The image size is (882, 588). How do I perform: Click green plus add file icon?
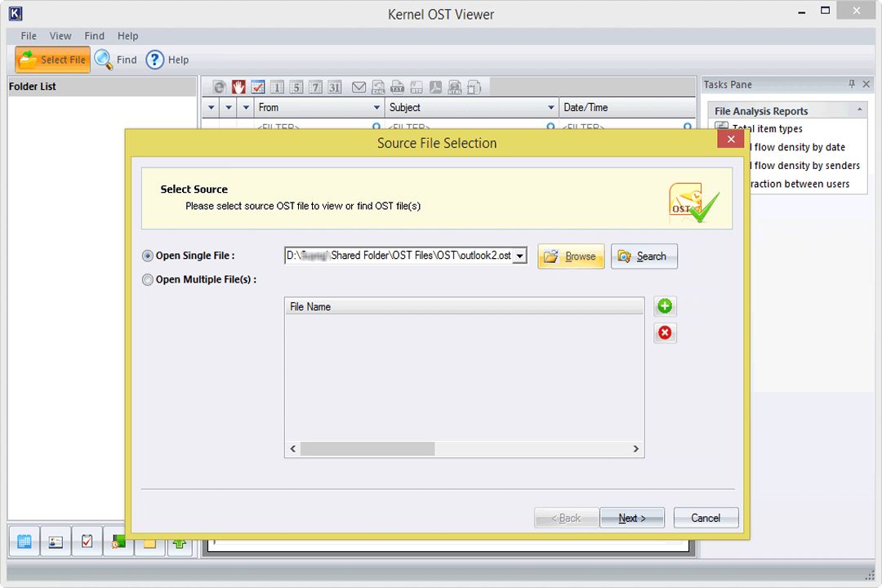pos(665,306)
